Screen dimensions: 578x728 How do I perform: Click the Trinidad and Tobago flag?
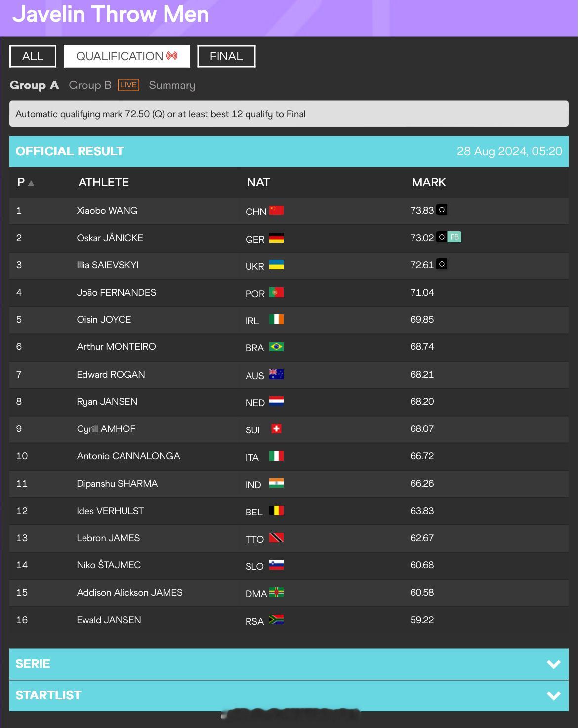coord(276,538)
